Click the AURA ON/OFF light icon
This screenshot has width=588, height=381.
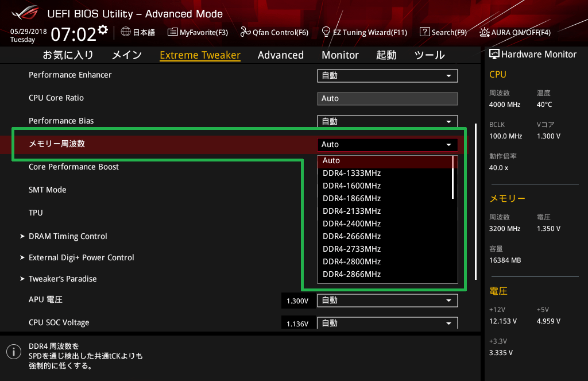tap(484, 32)
